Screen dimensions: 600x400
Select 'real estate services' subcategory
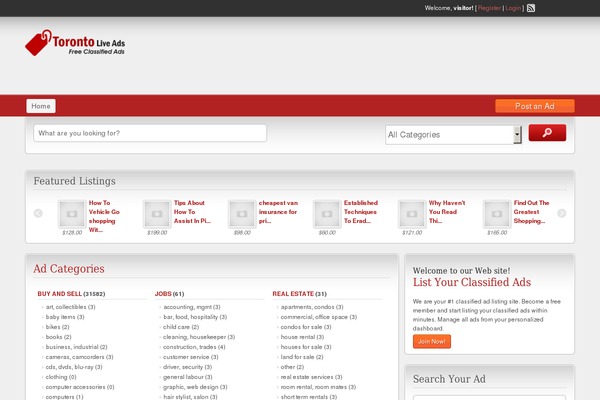307,377
